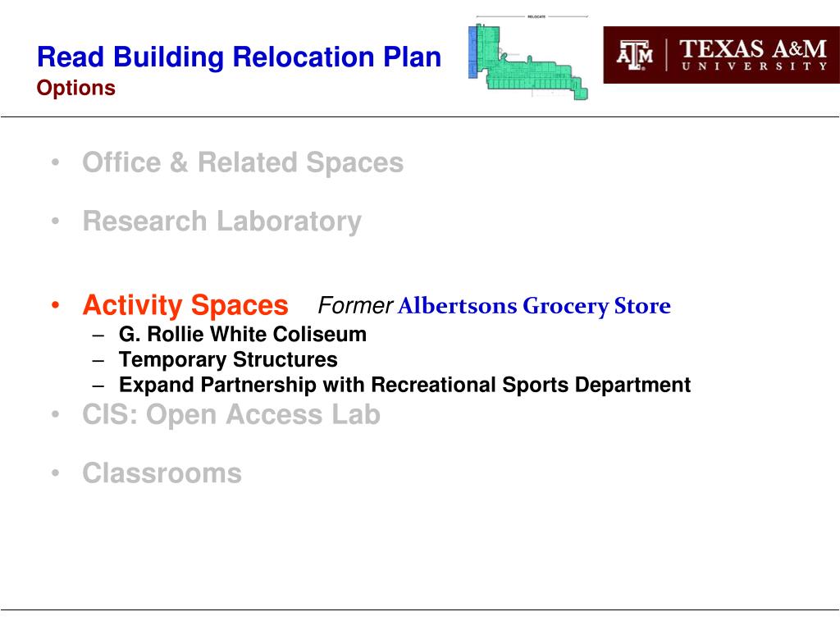Image resolution: width=840 pixels, height=630 pixels.
Task: Click the dash before Temporary Structures
Action: coord(98,360)
